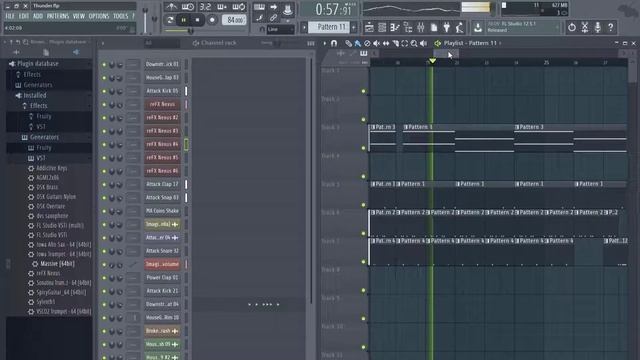Click the tempo field showing 84
640x360 pixels.
click(x=234, y=20)
